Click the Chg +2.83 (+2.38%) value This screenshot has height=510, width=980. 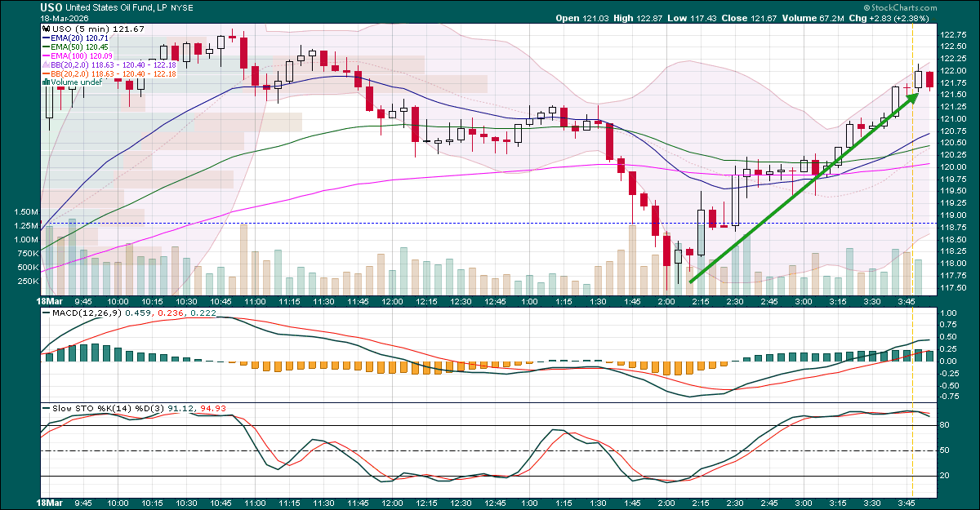898,18
